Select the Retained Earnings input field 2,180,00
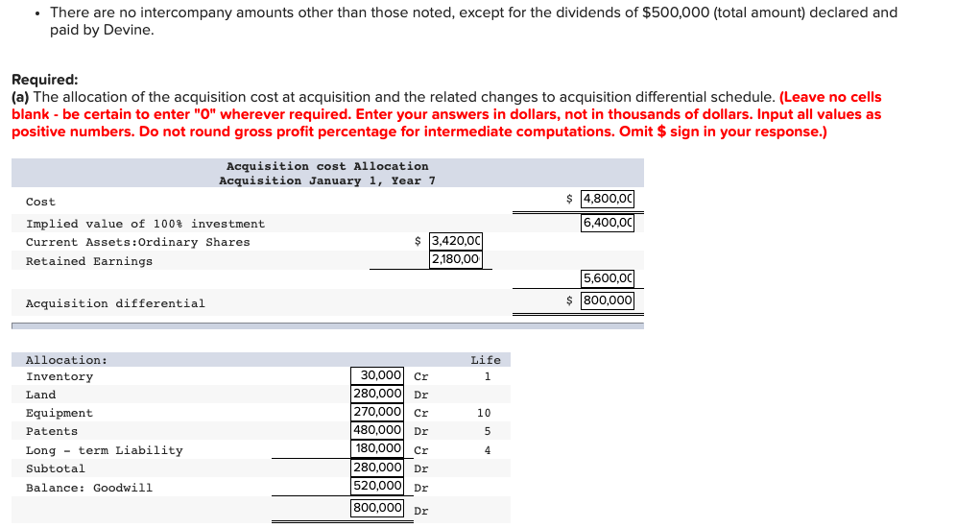Screen dimensions: 980x528 (x=456, y=258)
